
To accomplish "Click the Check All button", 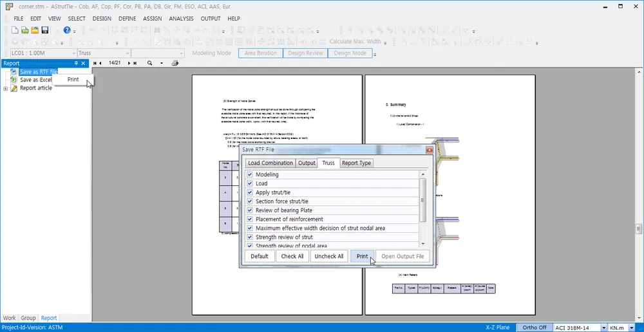I will pos(292,256).
